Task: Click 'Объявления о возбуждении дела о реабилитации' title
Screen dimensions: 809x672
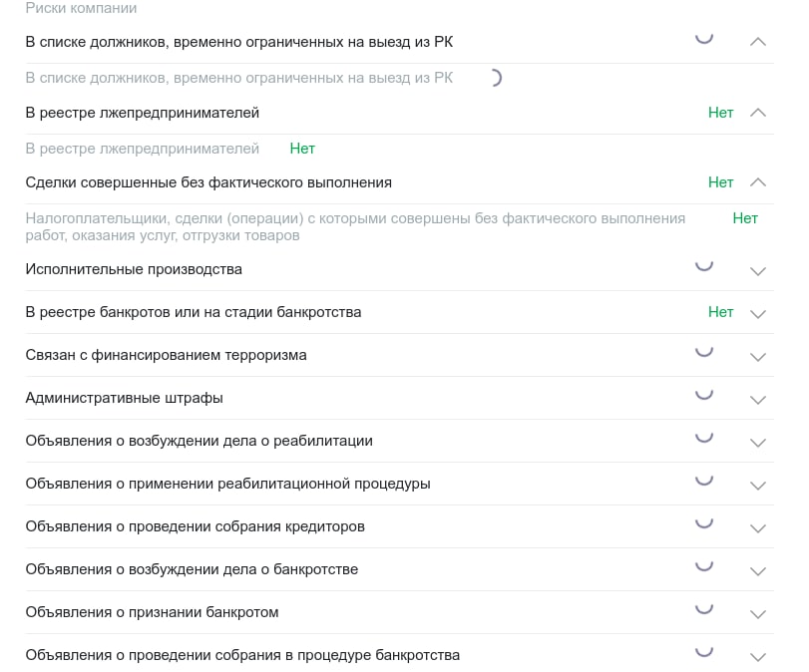Action: [x=200, y=441]
